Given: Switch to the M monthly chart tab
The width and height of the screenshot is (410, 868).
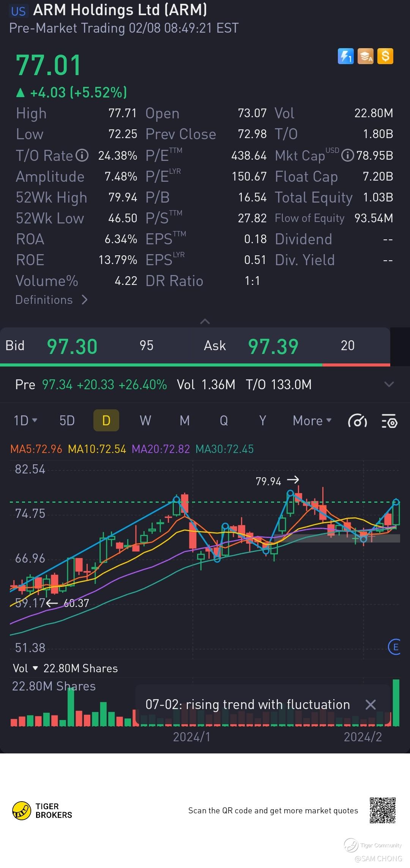Looking at the screenshot, I should click(x=184, y=421).
